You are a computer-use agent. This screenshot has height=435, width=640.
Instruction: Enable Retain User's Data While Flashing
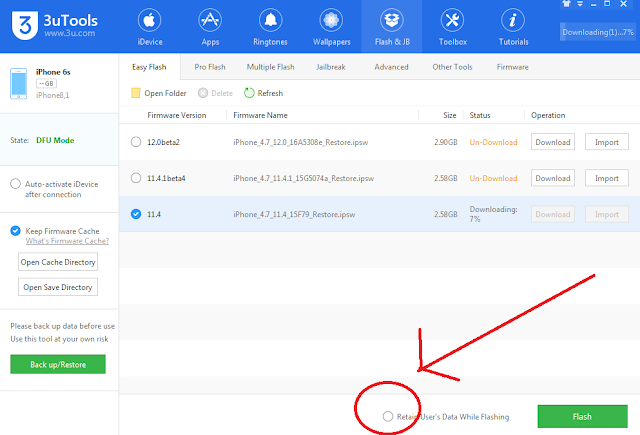point(388,416)
